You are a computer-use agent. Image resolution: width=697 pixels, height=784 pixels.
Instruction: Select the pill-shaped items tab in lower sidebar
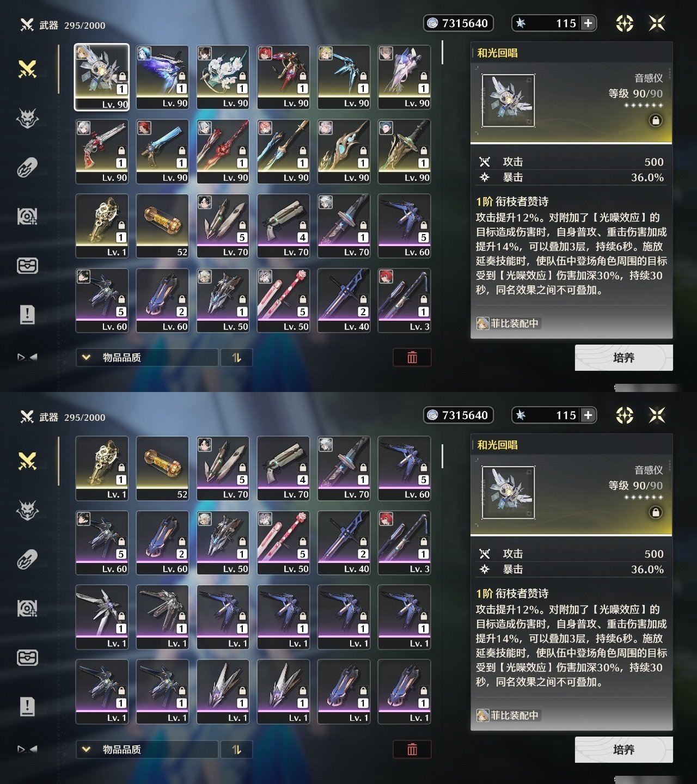pyautogui.click(x=27, y=560)
